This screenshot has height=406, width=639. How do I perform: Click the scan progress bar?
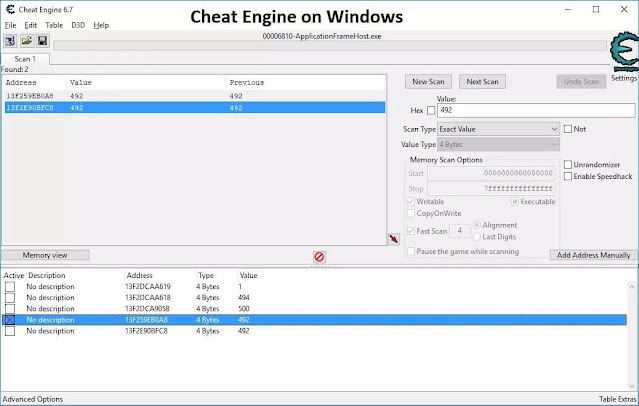click(330, 46)
